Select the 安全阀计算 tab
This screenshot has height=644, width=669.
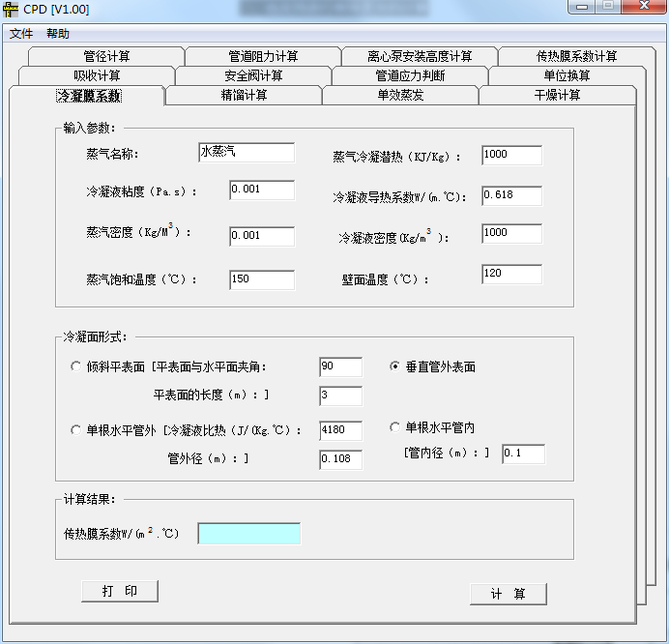(253, 75)
